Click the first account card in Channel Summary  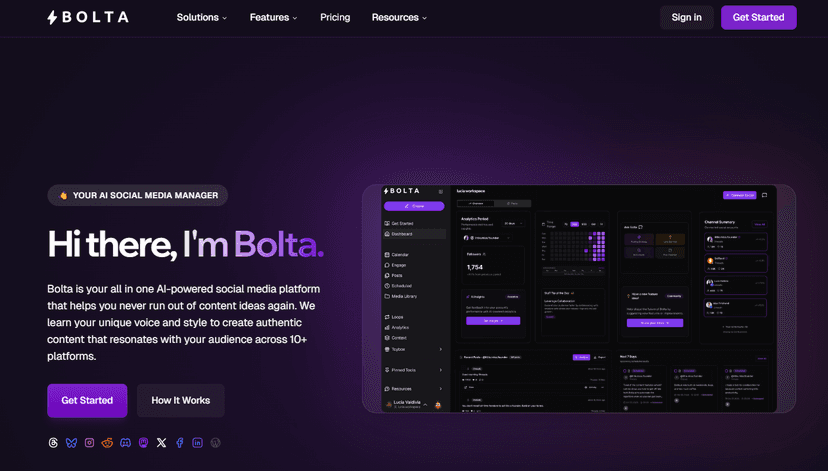736,242
